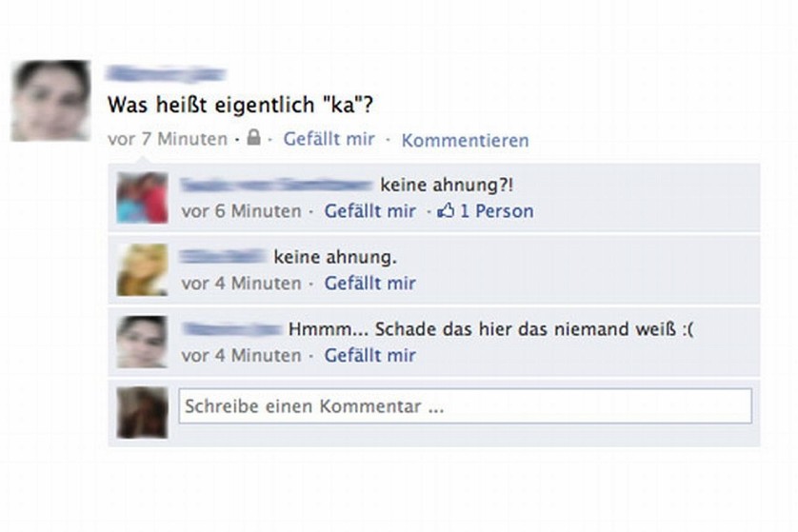Click Kommentieren under the main post
Image resolution: width=798 pixels, height=532 pixels.
(465, 140)
